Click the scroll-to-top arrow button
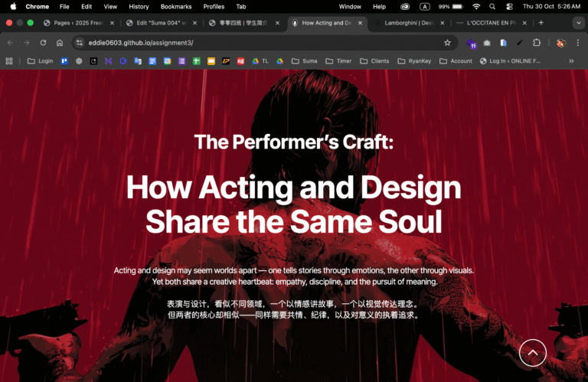 pos(533,353)
